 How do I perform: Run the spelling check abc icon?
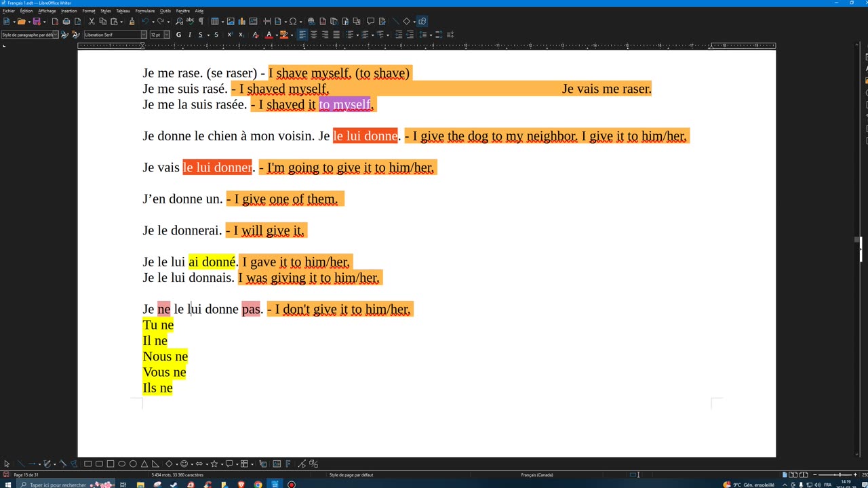point(190,21)
